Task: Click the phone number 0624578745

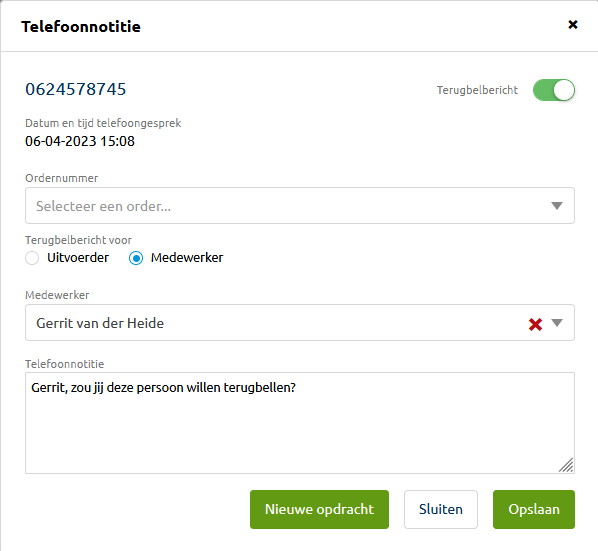Action: pos(76,89)
